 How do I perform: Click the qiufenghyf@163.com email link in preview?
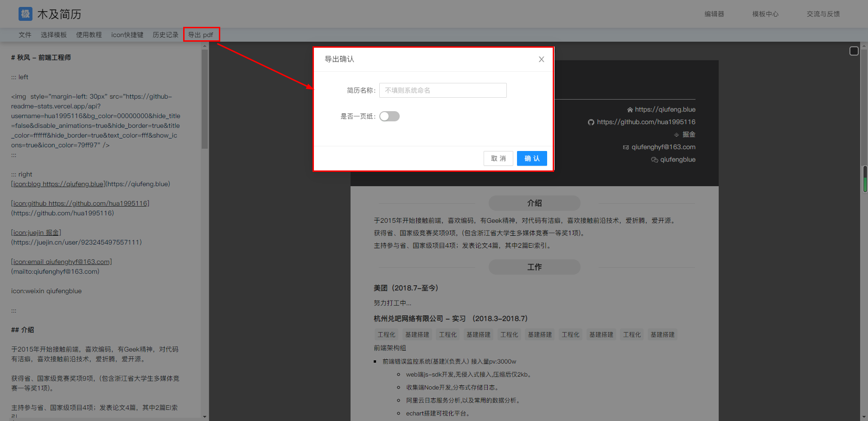click(x=664, y=147)
